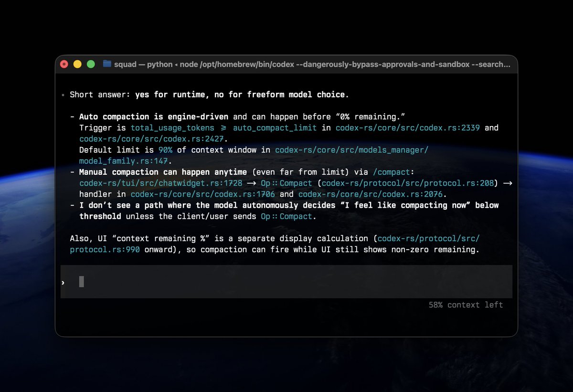Click the 'Short answer:' text
Screen dimensions: 573x392
100,95
